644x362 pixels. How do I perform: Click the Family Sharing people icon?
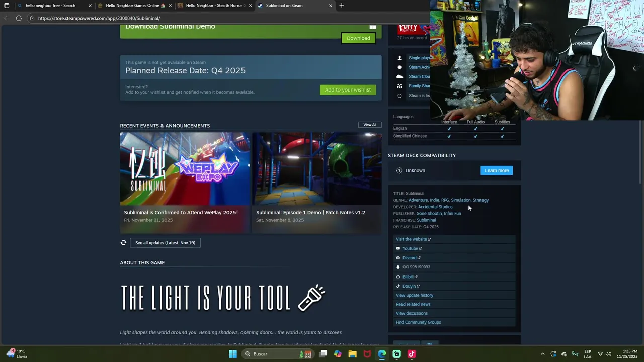400,86
